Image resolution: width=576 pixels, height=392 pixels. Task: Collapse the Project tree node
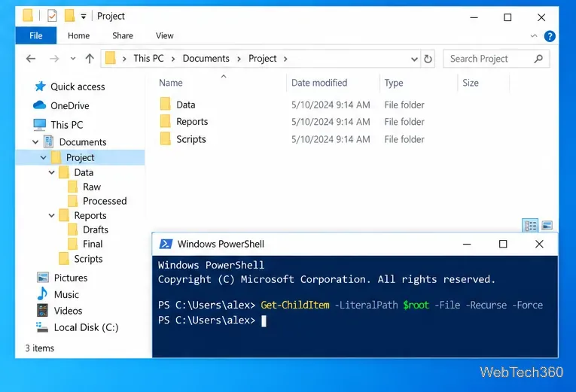tap(44, 157)
